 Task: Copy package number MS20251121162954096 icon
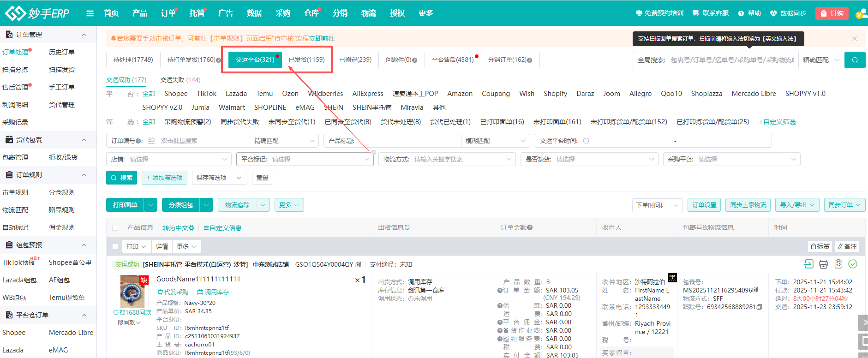[x=755, y=290]
